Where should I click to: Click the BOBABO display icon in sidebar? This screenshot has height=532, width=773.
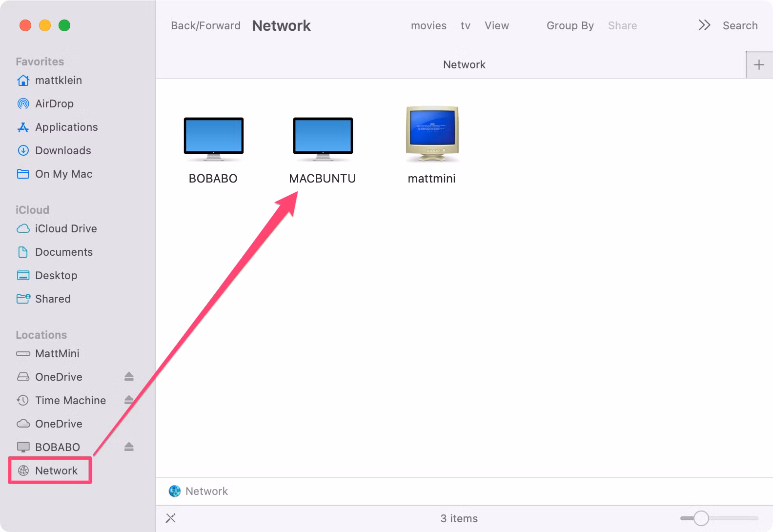(23, 448)
